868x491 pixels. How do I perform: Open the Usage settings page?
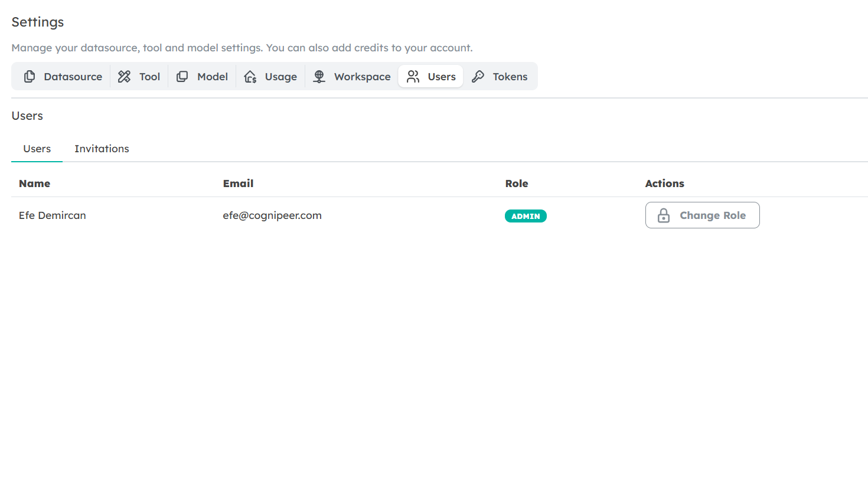270,76
